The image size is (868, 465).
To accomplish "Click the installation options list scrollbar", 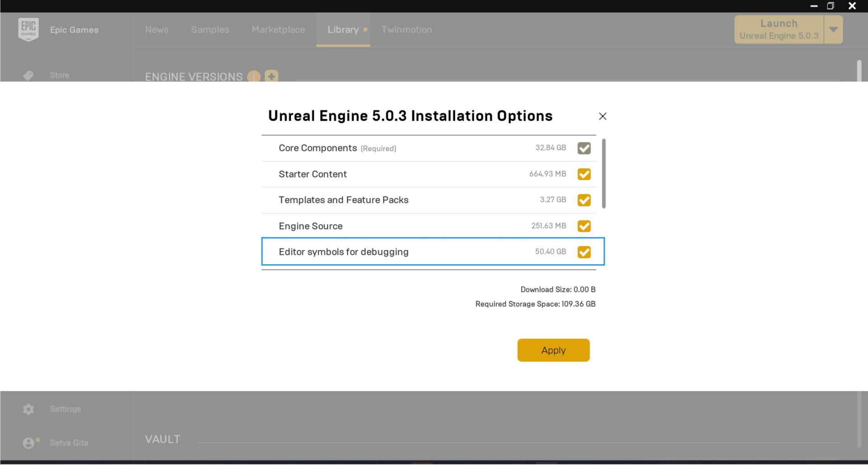I will click(x=604, y=174).
